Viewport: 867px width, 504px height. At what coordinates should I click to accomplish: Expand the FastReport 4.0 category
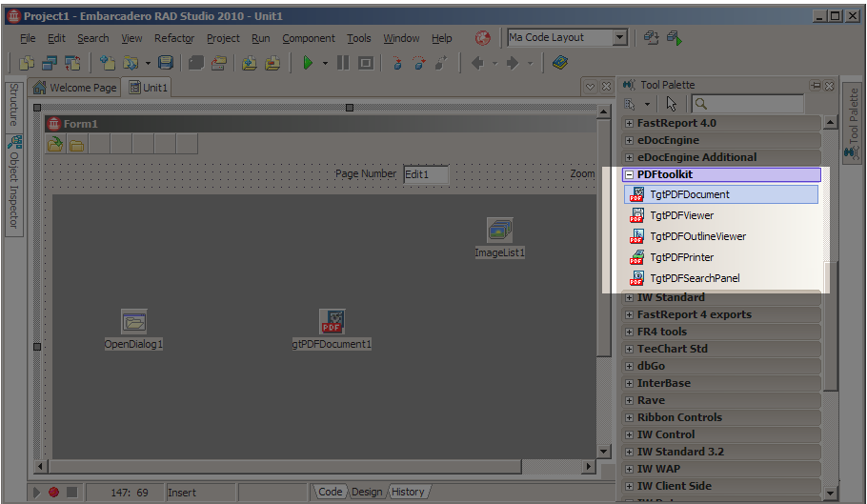tap(629, 123)
